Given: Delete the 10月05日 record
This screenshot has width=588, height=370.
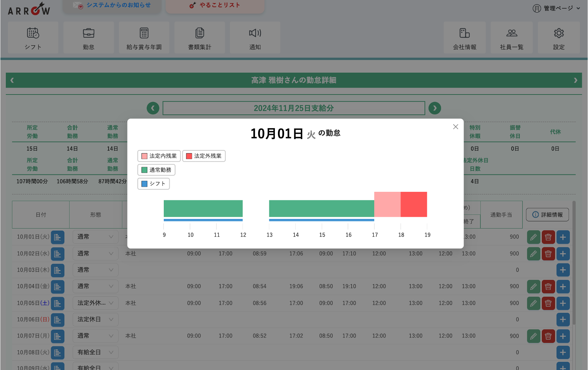Looking at the screenshot, I should point(548,303).
